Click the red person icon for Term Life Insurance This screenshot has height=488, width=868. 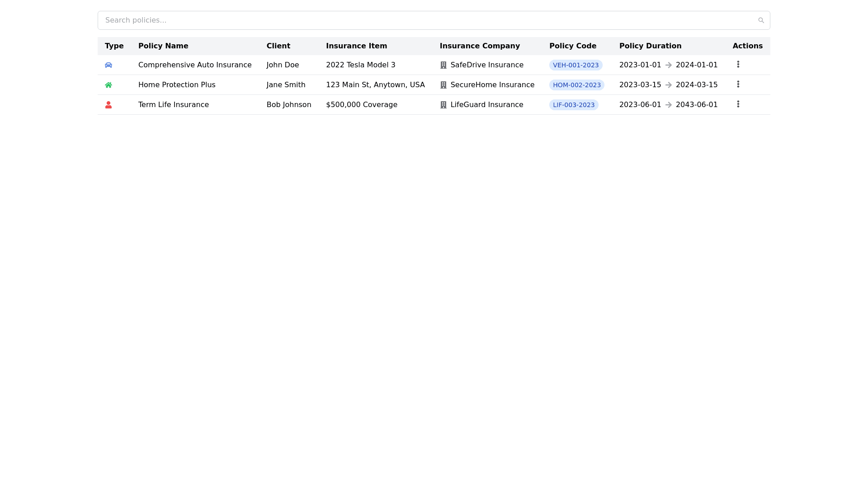pyautogui.click(x=108, y=104)
